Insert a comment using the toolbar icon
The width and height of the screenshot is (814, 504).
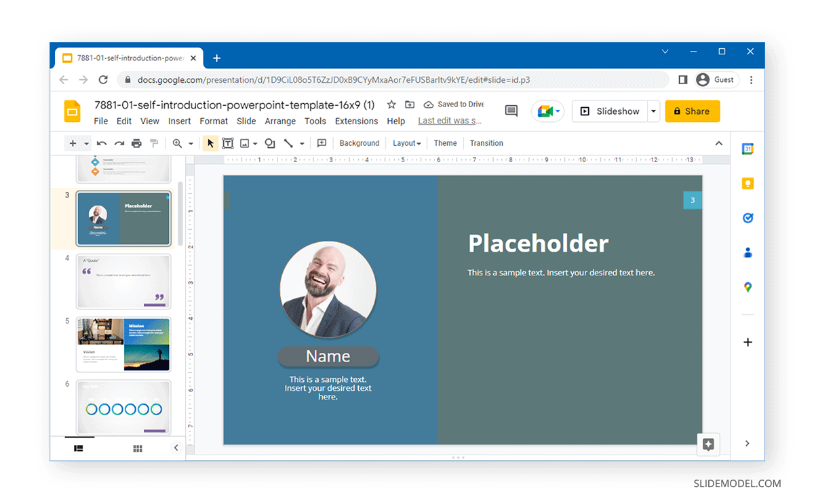point(322,143)
